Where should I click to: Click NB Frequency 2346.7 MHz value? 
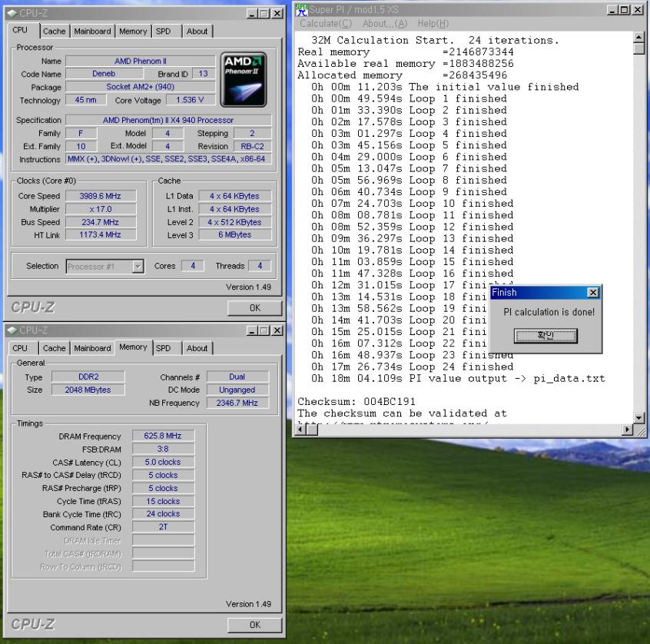pyautogui.click(x=237, y=403)
